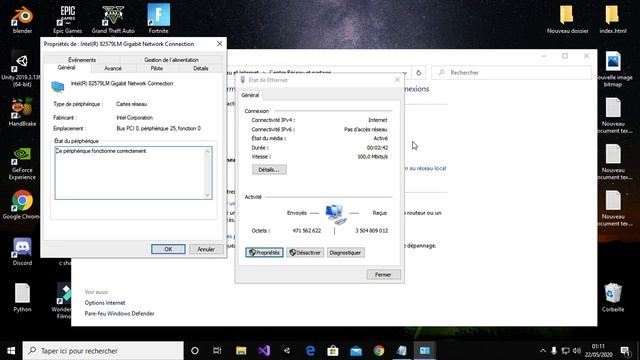Click the 3 504 809 012 received bytes value
640x360 pixels.
371,231
